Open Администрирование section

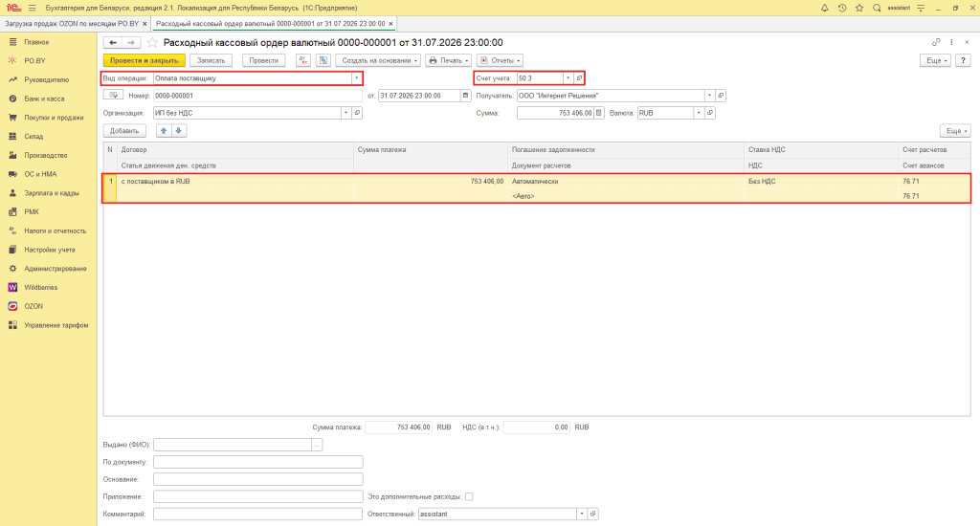55,269
